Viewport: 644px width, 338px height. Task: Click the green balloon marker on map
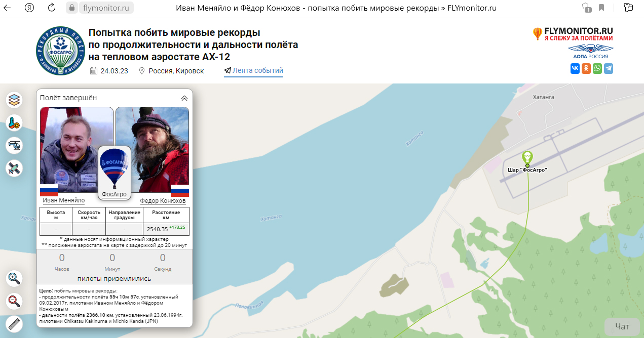(x=527, y=158)
